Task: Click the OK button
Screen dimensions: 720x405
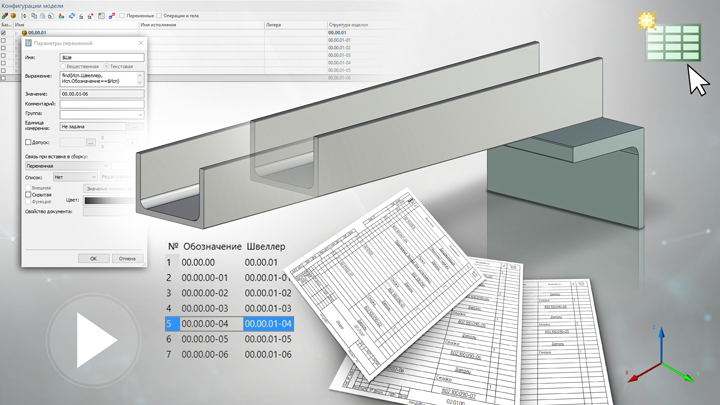Action: (93, 259)
